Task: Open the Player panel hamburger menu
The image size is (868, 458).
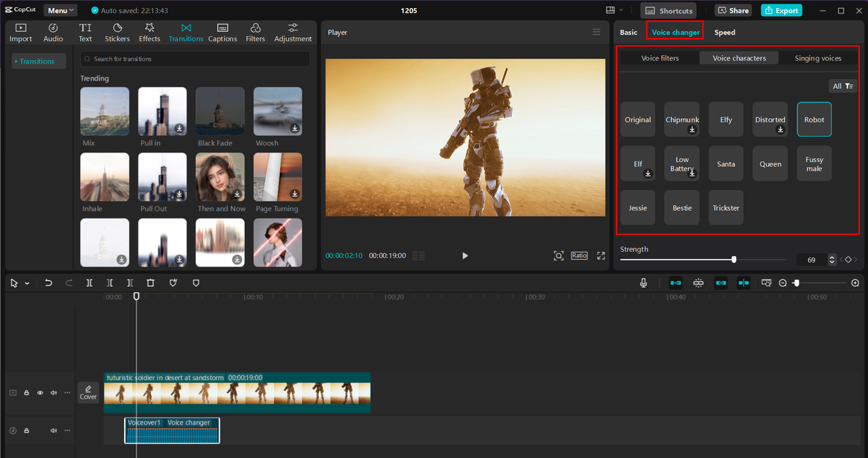Action: pos(596,32)
